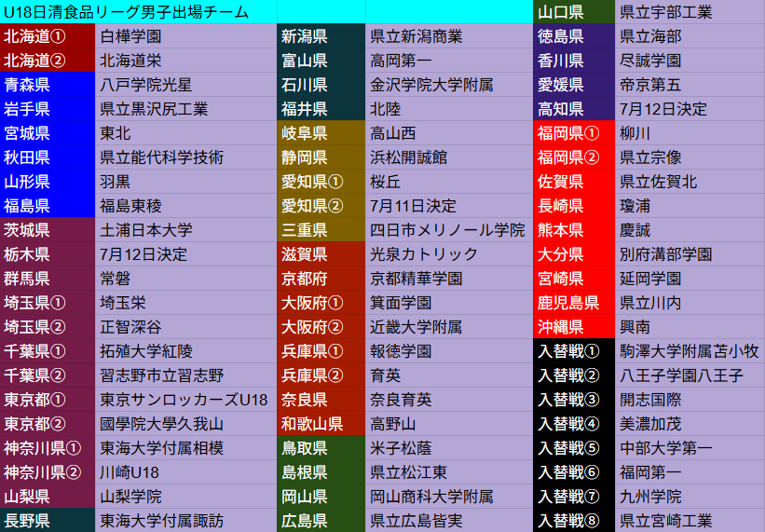Select the '報徳学園' cell
Viewport: 765px width, 532px height.
[x=449, y=351]
